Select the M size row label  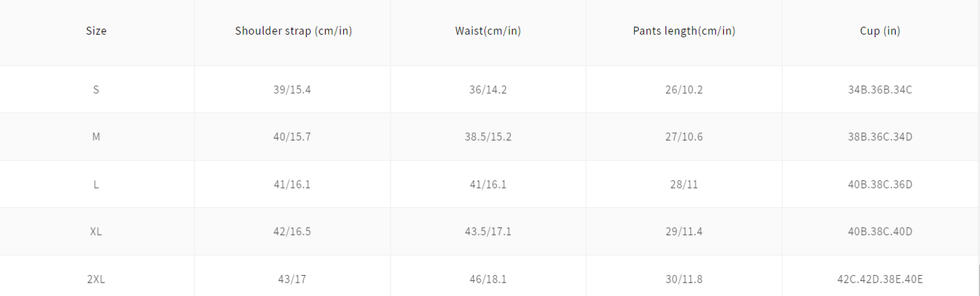96,137
